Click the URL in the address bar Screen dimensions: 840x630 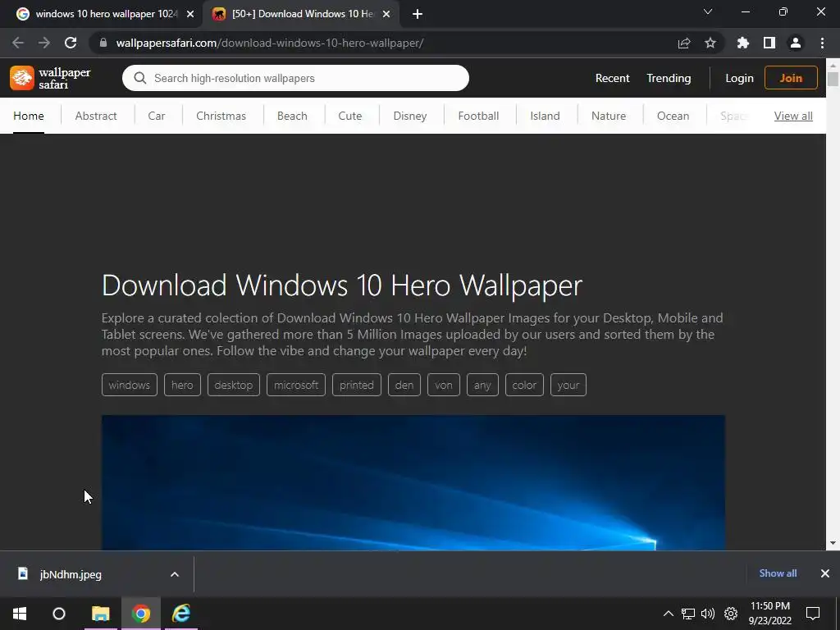point(269,43)
